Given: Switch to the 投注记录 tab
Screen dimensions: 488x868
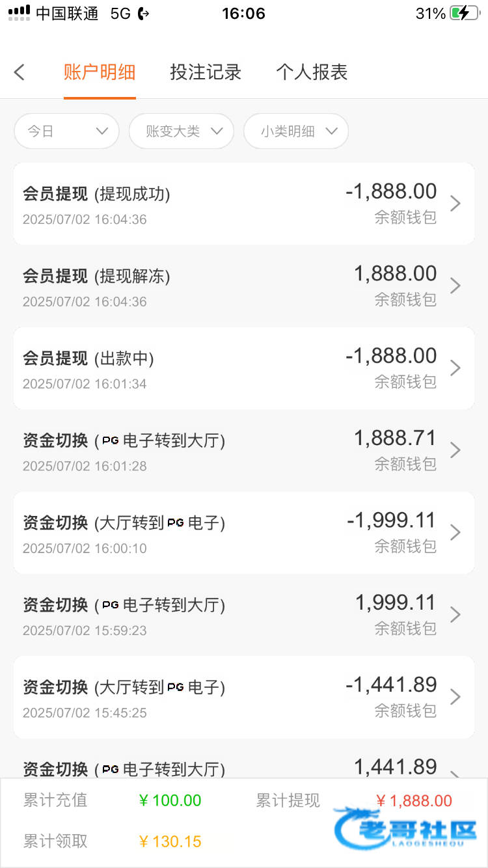Looking at the screenshot, I should tap(206, 72).
